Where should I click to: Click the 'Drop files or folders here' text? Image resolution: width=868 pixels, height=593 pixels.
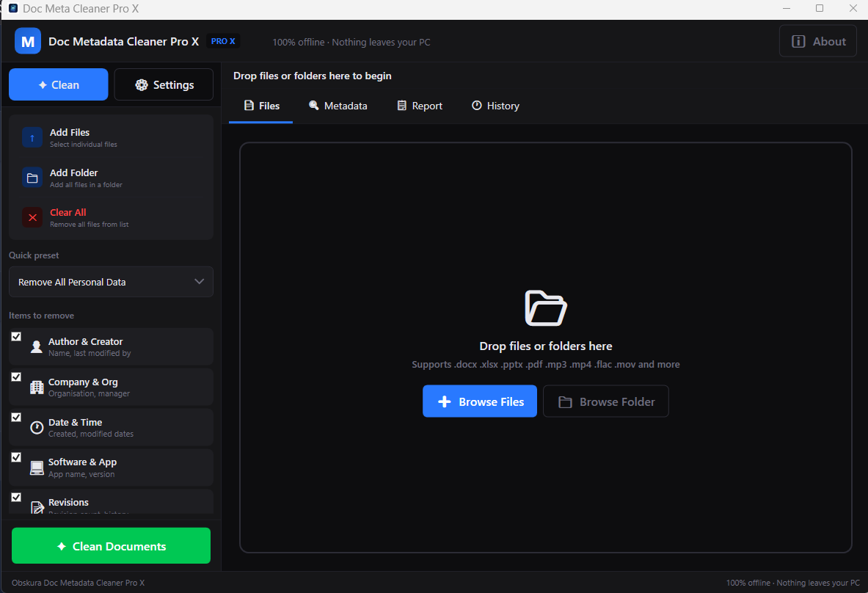point(546,346)
